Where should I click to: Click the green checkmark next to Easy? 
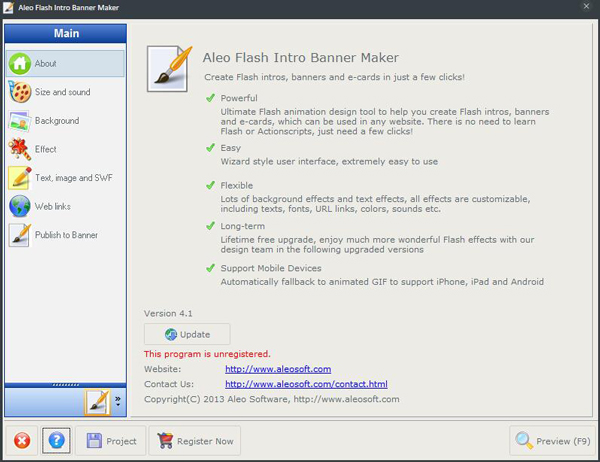pyautogui.click(x=210, y=148)
